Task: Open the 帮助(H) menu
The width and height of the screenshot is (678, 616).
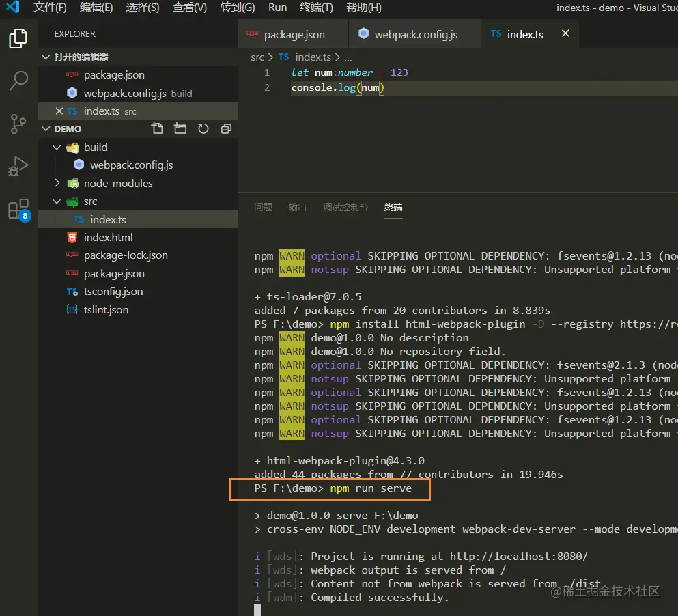Action: [364, 8]
